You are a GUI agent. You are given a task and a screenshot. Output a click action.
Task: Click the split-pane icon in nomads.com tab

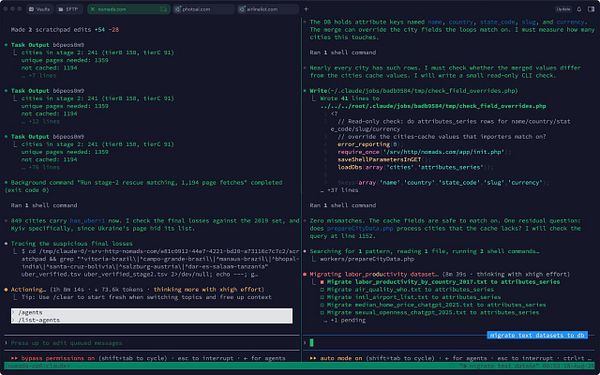point(164,9)
